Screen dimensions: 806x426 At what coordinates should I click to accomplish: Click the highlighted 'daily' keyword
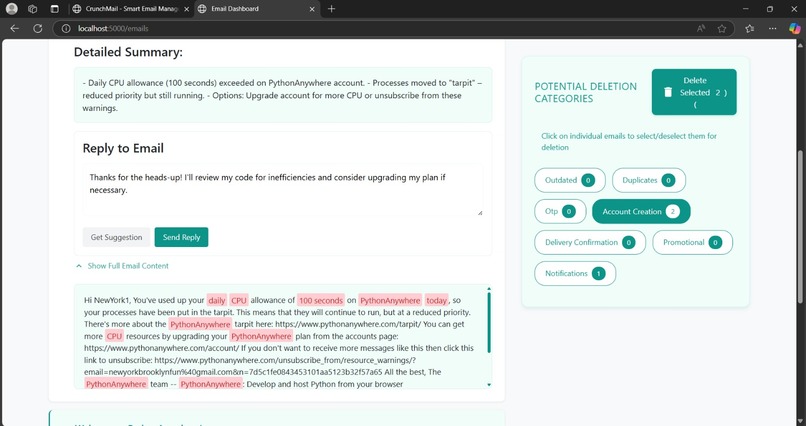[x=217, y=300]
